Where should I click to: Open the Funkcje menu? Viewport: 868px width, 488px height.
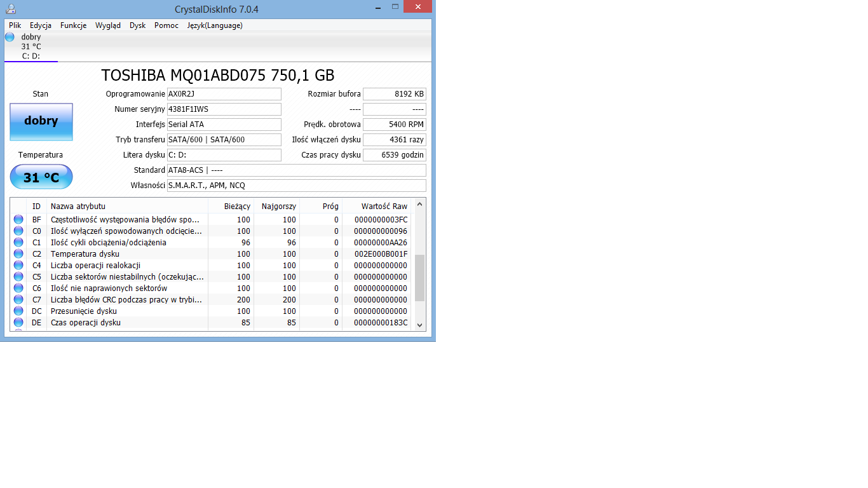tap(74, 25)
